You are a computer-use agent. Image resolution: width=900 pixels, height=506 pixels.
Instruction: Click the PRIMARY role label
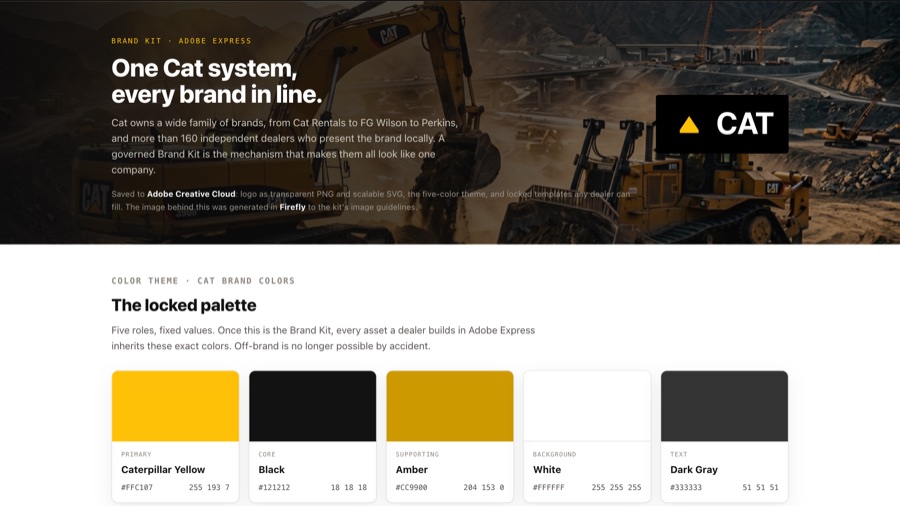tap(136, 454)
